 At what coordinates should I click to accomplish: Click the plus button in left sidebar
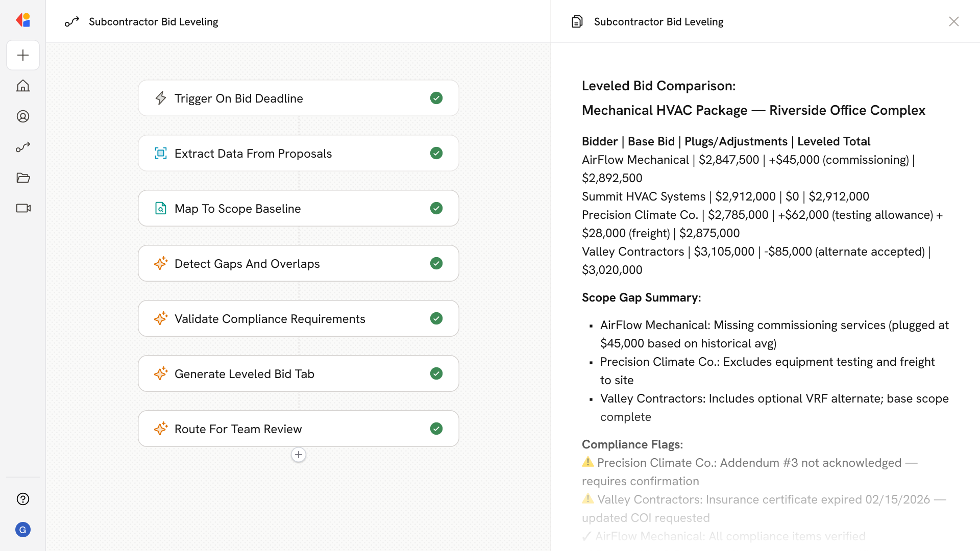pyautogui.click(x=23, y=55)
